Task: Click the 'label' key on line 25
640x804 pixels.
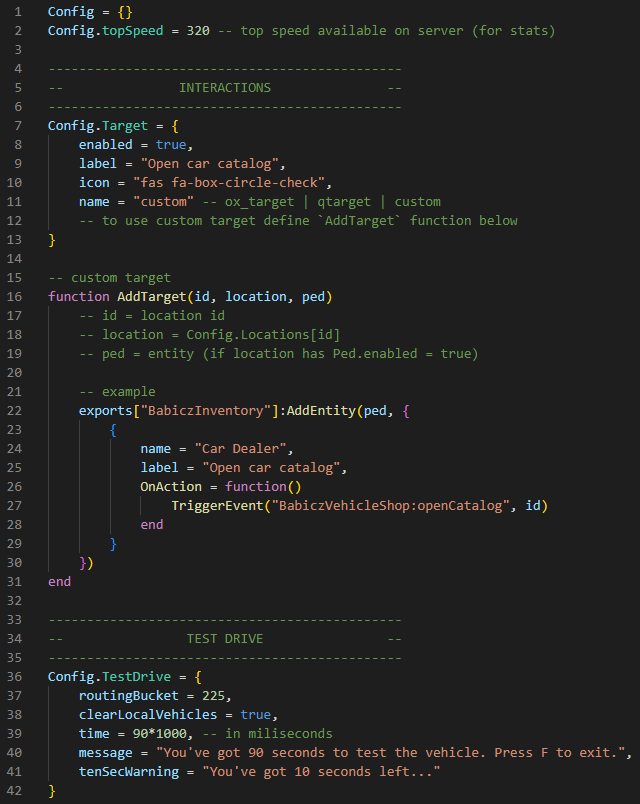Action: [159, 468]
